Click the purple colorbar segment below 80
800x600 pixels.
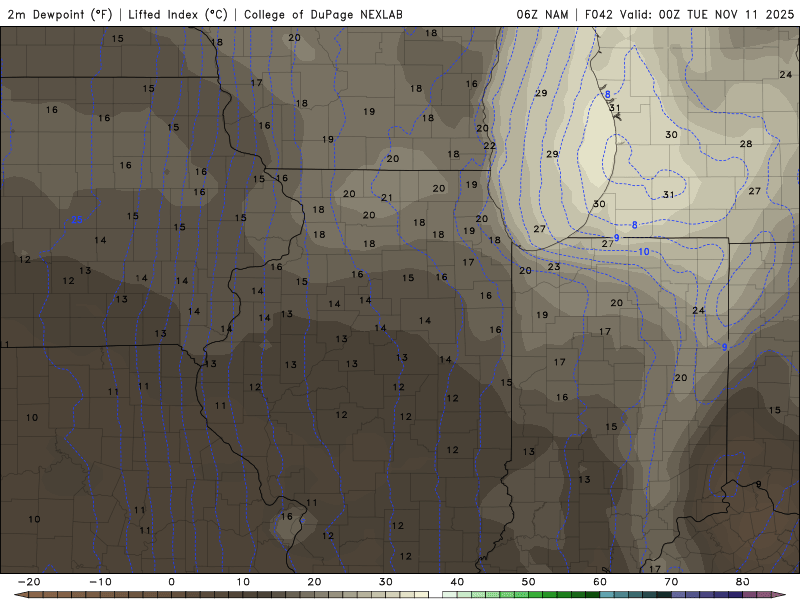(x=750, y=595)
